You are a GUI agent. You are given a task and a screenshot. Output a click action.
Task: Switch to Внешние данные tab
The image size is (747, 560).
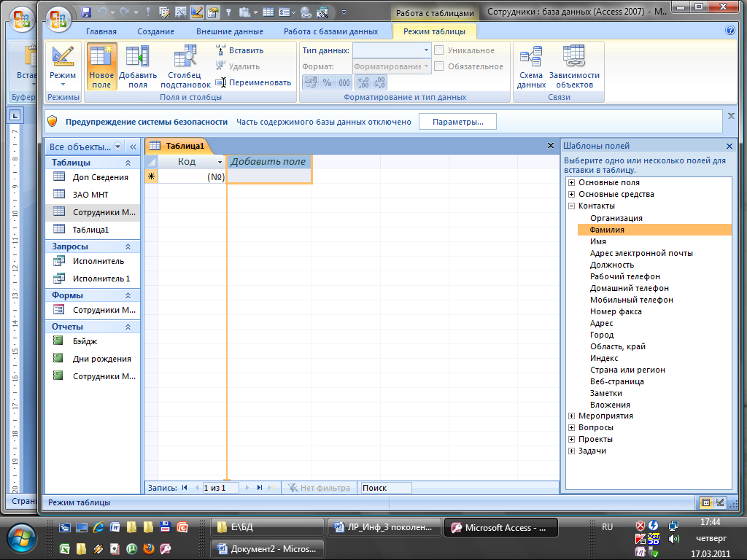[230, 31]
